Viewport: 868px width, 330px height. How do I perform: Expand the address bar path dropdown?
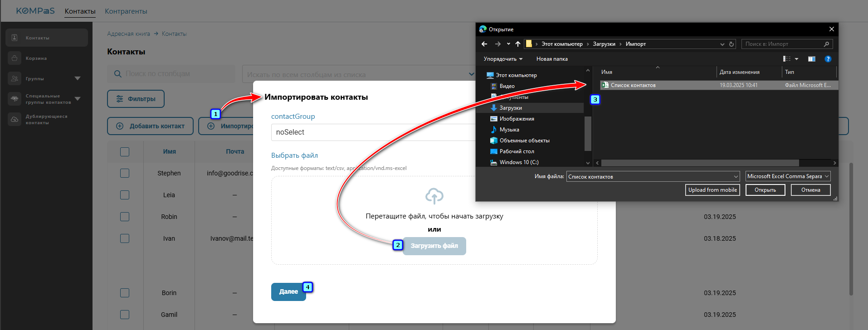[722, 44]
